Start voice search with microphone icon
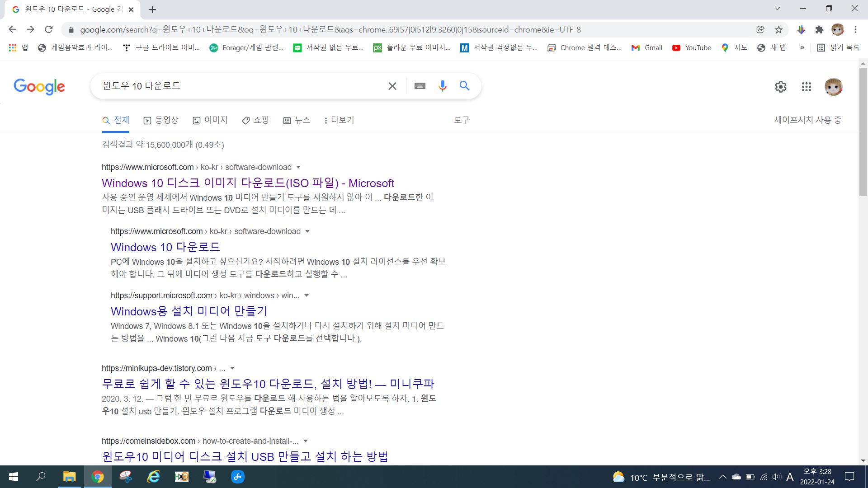The height and width of the screenshot is (488, 868). (443, 86)
